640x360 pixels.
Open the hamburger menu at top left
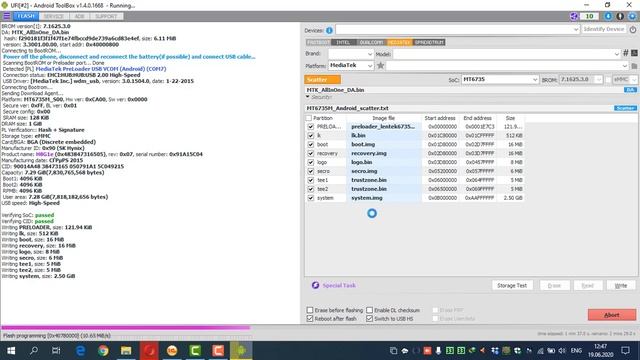tap(7, 16)
